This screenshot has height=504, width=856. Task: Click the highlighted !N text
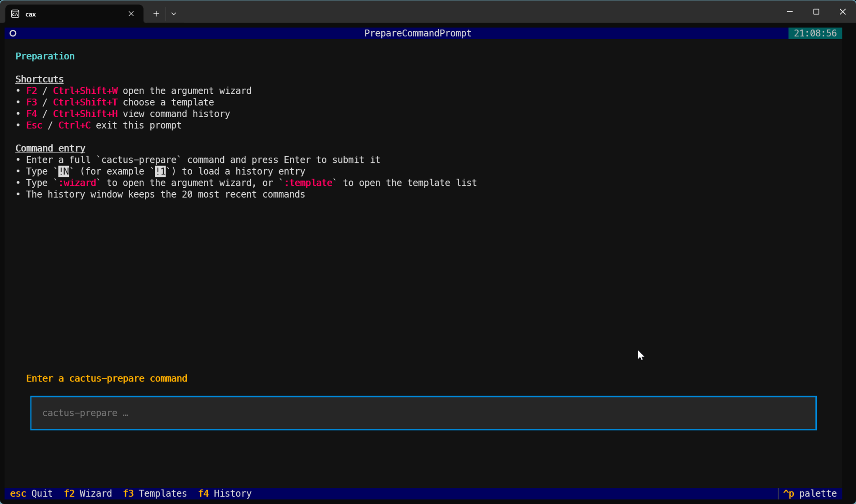click(63, 171)
